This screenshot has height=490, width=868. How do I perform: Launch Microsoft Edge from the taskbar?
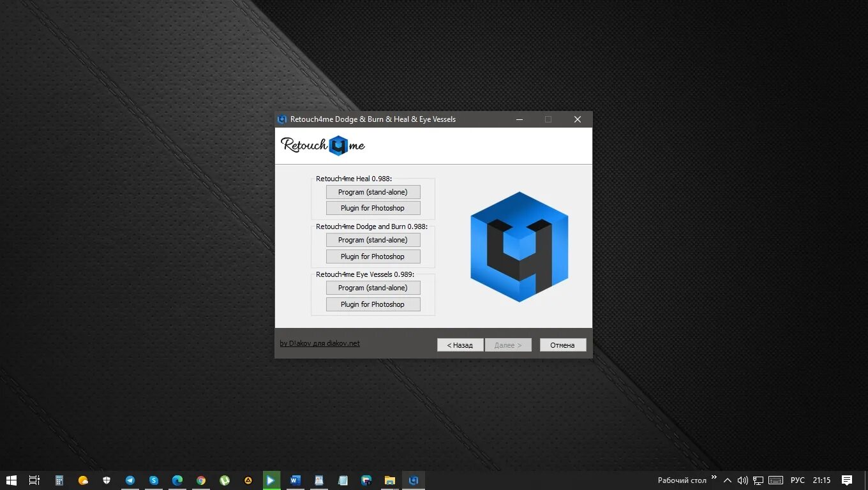pyautogui.click(x=177, y=480)
